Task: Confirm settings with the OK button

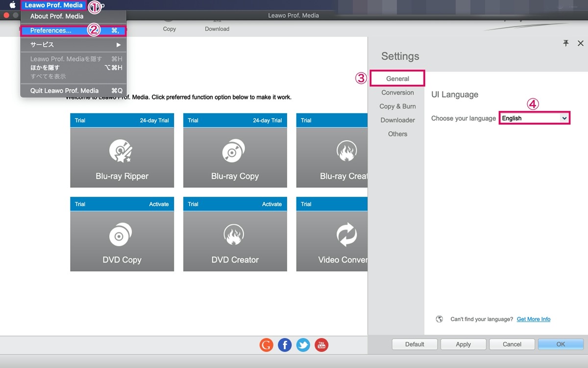Action: pyautogui.click(x=561, y=344)
